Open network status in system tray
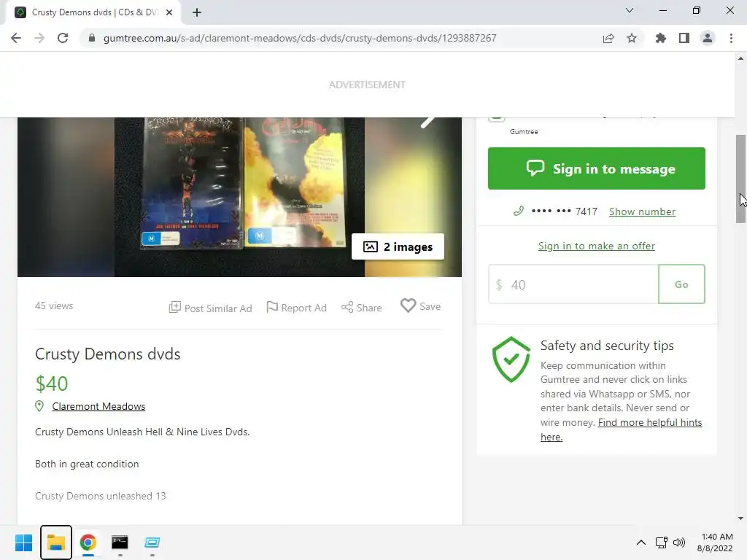747x560 pixels. click(x=661, y=542)
